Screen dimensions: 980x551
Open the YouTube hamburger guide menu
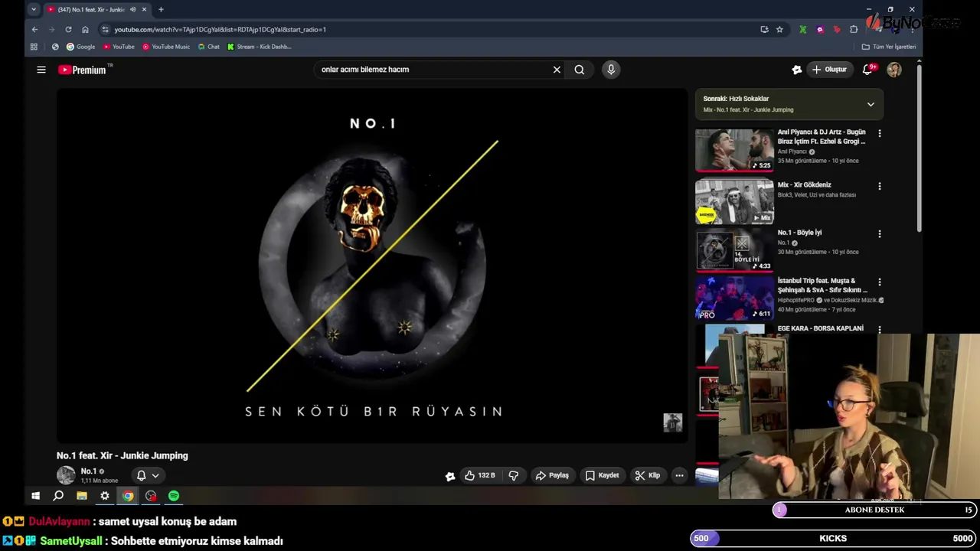click(41, 70)
